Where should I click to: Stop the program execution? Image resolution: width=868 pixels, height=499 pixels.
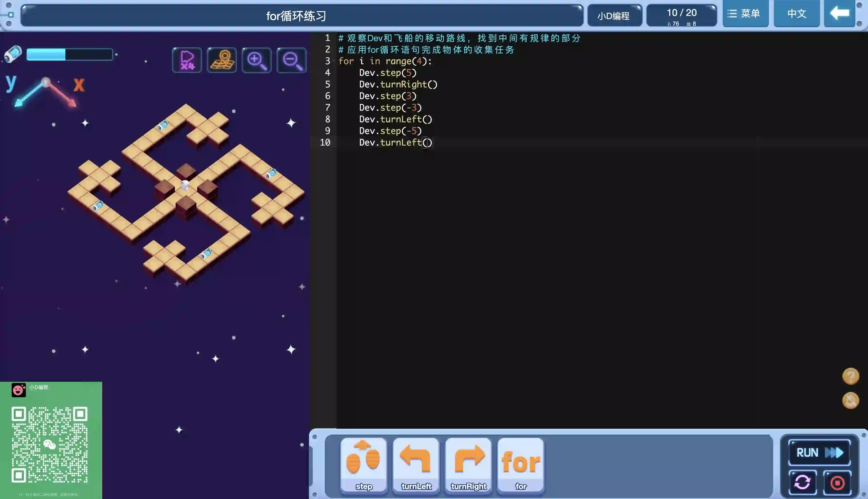tap(837, 483)
